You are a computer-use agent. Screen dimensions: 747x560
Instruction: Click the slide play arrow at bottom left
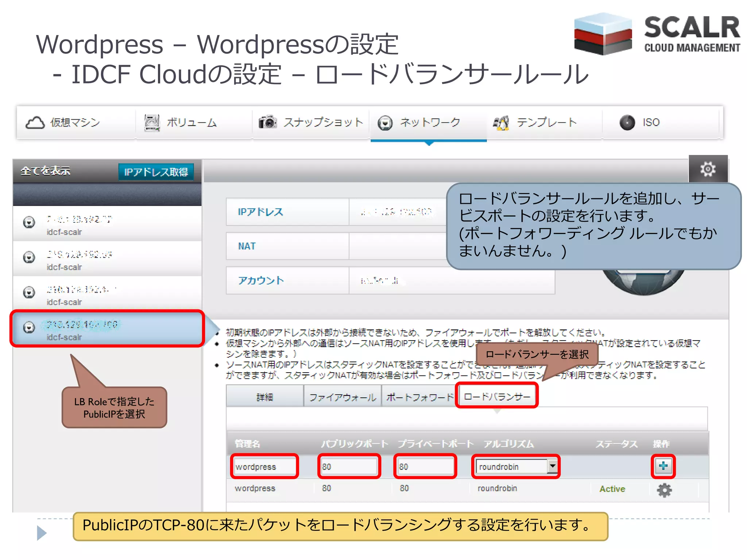click(x=42, y=533)
